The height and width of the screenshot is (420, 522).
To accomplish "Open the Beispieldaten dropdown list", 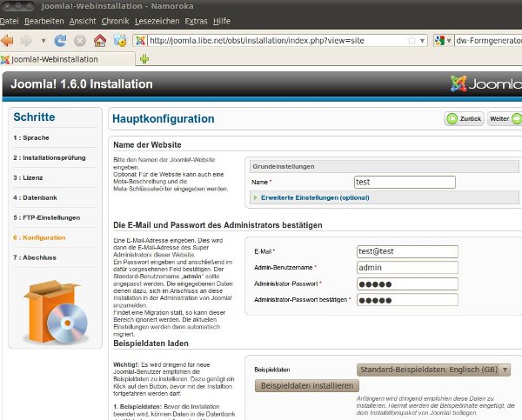I will [433, 370].
